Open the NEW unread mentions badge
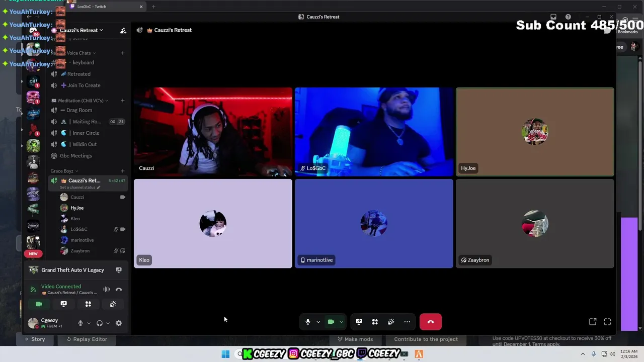 point(33,254)
